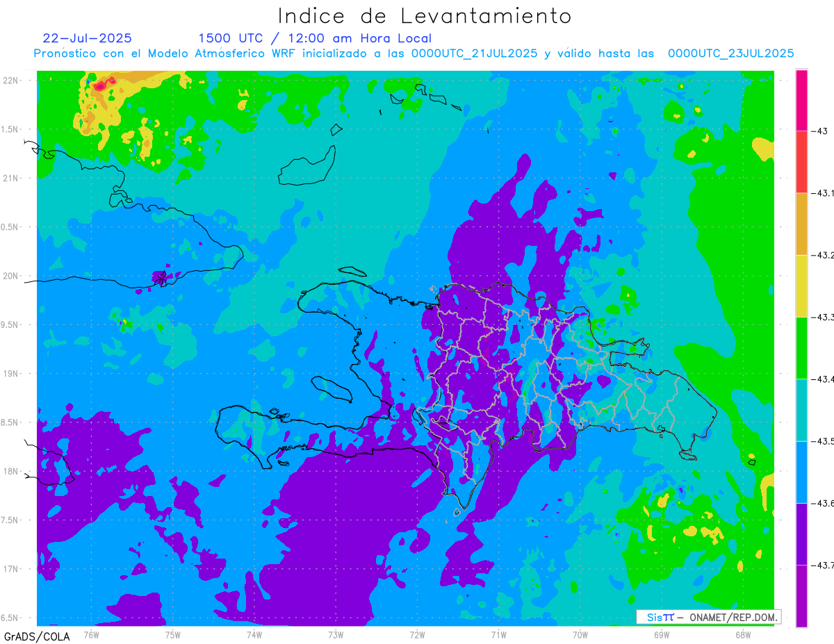Click the "75W" longitude label
Viewport: 834px width, 644px height.
tap(172, 634)
